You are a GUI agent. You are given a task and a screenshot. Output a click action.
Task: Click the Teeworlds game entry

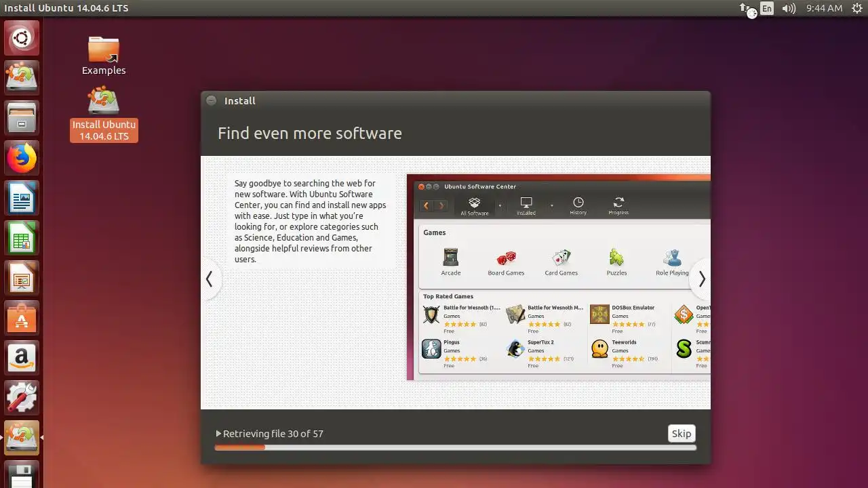[x=625, y=353]
